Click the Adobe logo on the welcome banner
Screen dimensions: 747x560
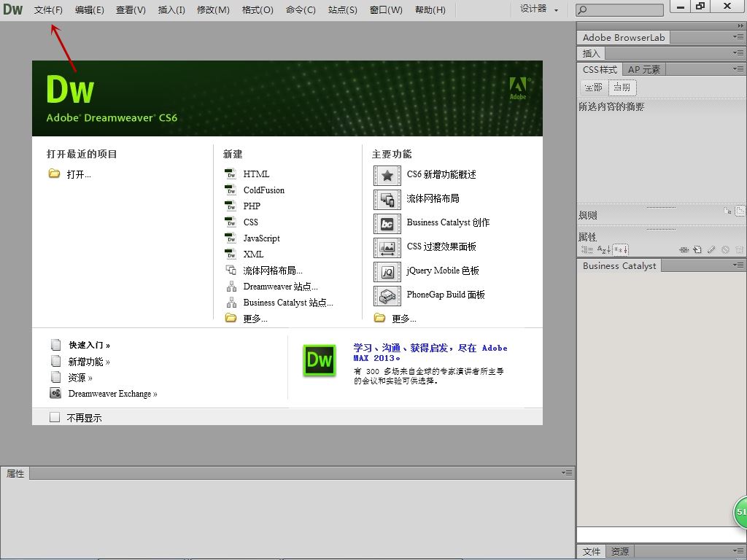(519, 88)
